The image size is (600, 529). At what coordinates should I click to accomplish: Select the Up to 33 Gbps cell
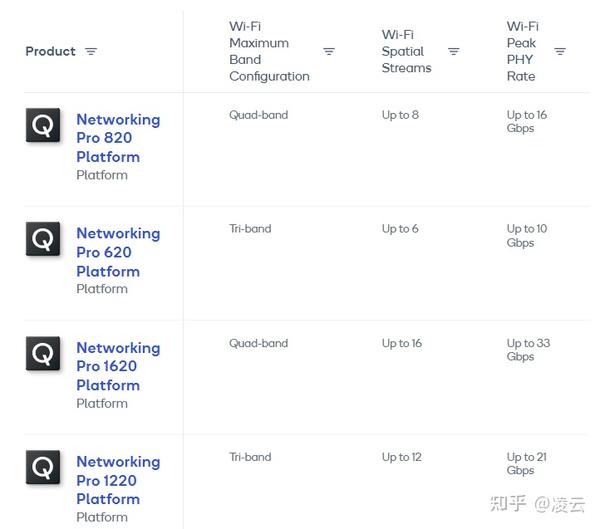[527, 349]
